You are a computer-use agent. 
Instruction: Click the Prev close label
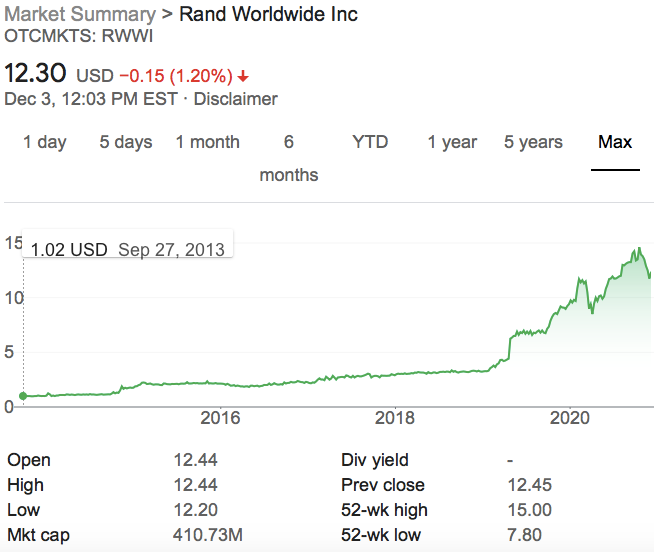tap(382, 485)
